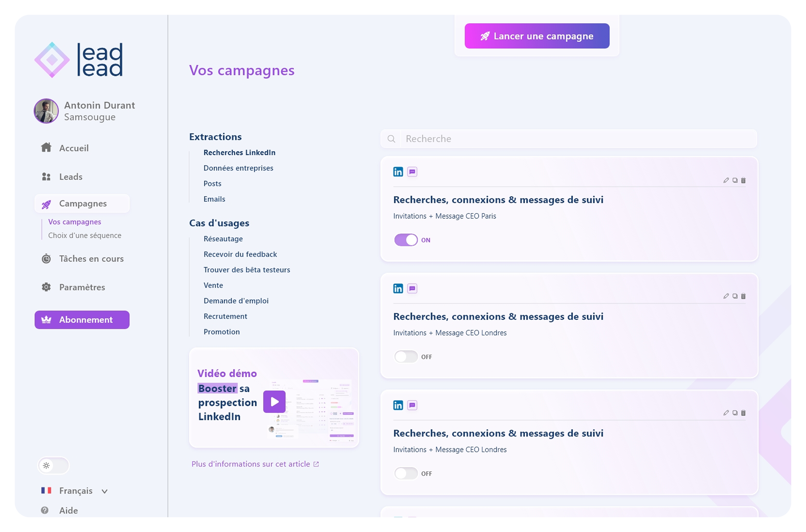The width and height of the screenshot is (806, 532).
Task: Click the pencil edit icon on CEO Paris campaign
Action: (726, 180)
